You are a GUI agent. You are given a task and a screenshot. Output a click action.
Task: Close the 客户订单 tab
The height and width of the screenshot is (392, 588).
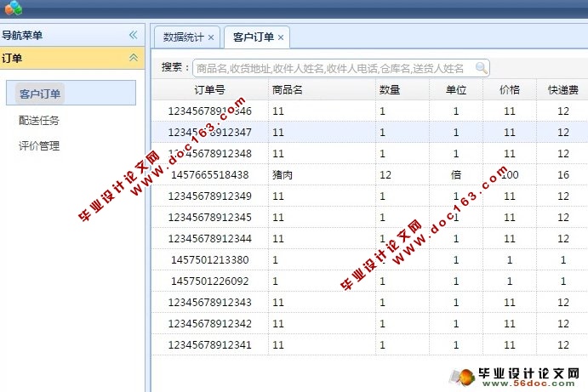click(281, 37)
